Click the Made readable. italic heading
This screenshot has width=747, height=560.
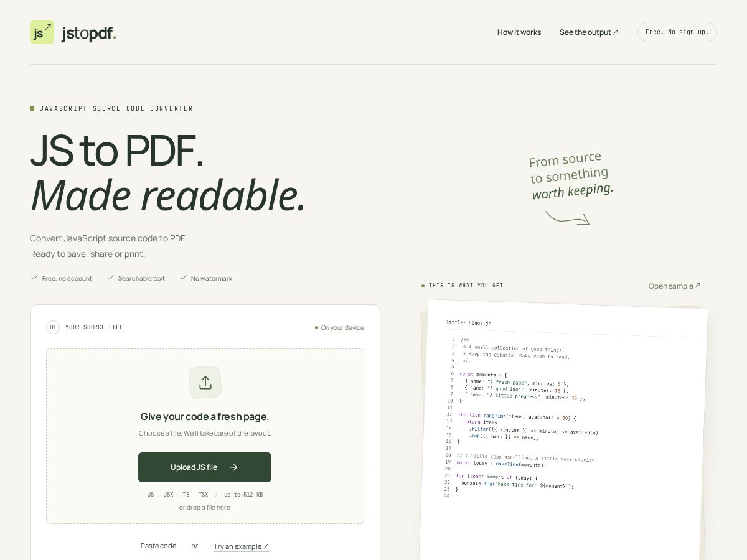pyautogui.click(x=168, y=195)
